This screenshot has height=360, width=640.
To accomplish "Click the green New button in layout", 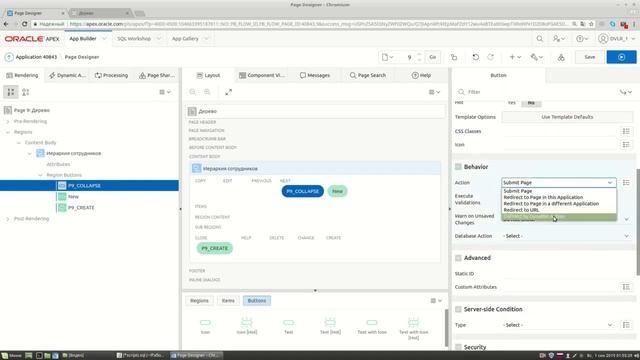I will click(337, 191).
